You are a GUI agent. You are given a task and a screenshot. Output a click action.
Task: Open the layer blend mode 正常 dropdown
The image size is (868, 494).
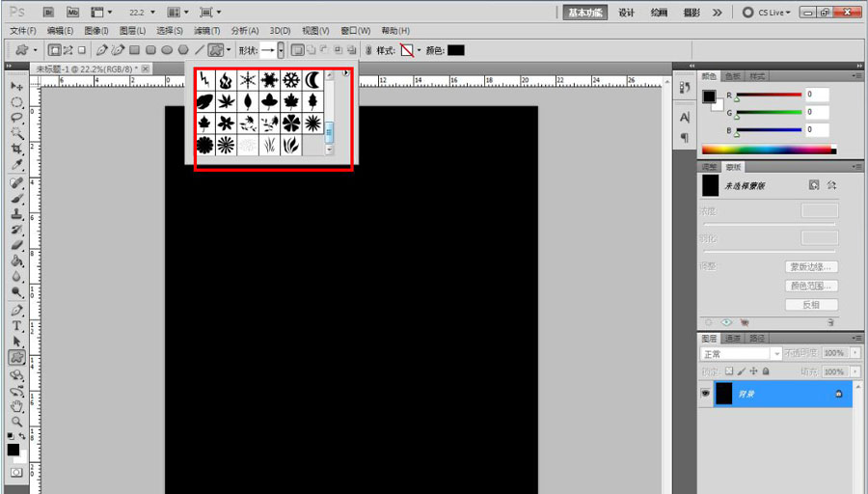(x=739, y=354)
